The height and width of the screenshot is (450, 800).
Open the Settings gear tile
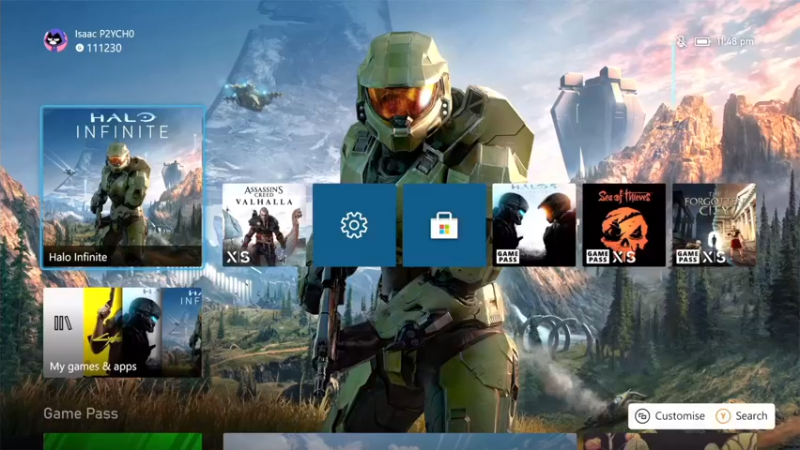[354, 225]
